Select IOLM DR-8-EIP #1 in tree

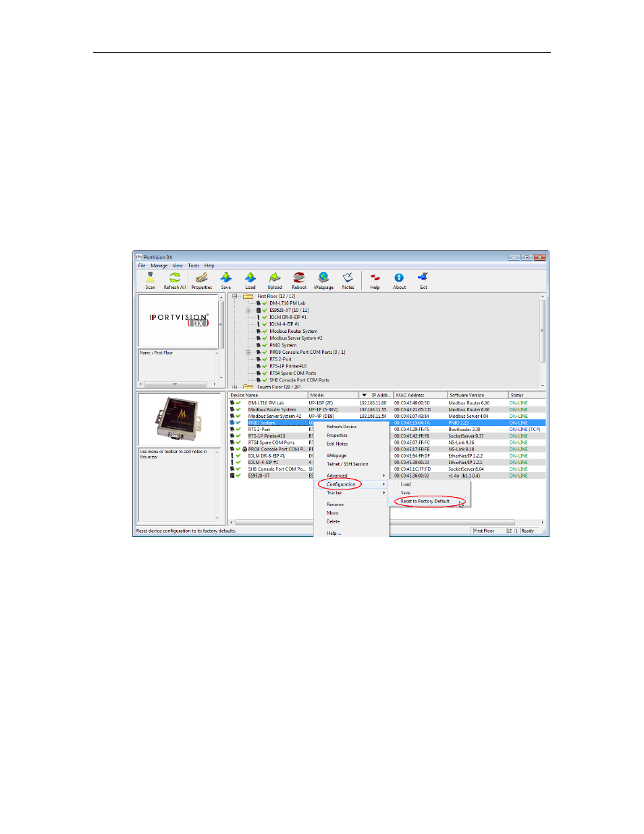[x=288, y=317]
